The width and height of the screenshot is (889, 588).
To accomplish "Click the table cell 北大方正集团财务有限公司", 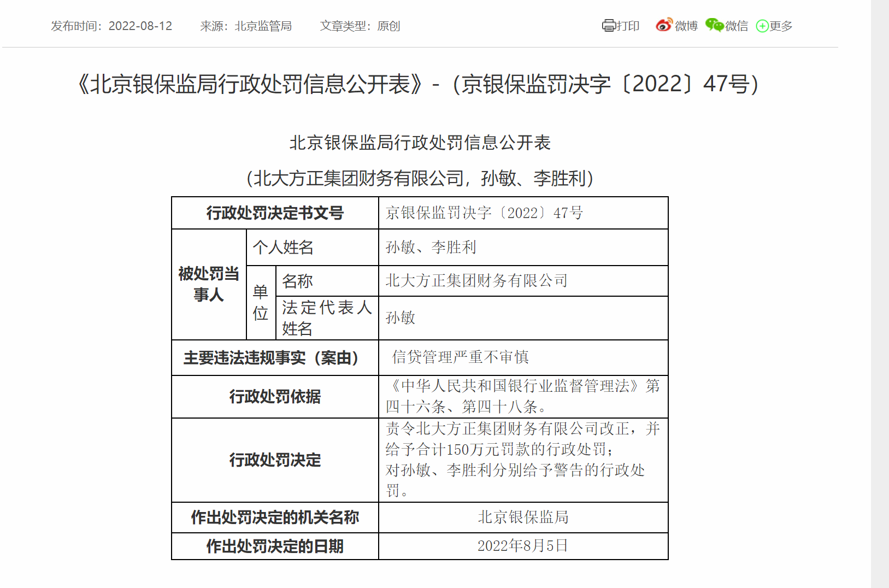I will [523, 281].
